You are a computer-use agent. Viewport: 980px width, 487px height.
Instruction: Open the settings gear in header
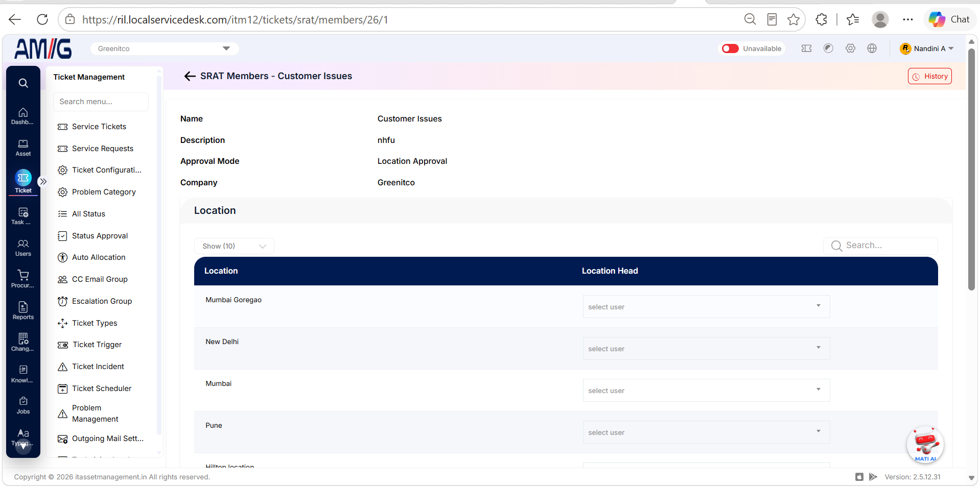coord(850,48)
